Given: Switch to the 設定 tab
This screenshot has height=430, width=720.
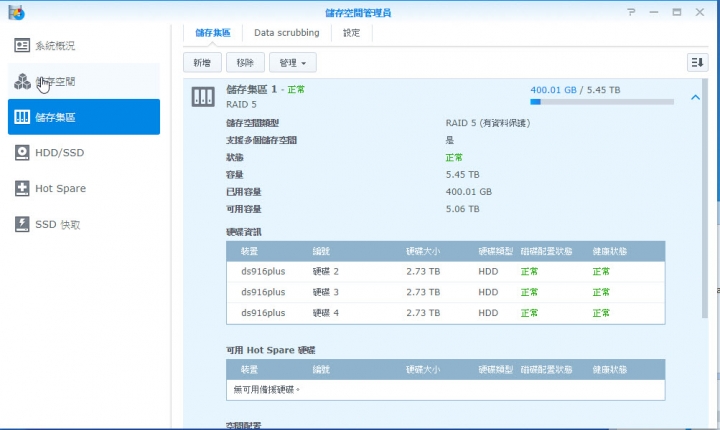Looking at the screenshot, I should pyautogui.click(x=351, y=33).
